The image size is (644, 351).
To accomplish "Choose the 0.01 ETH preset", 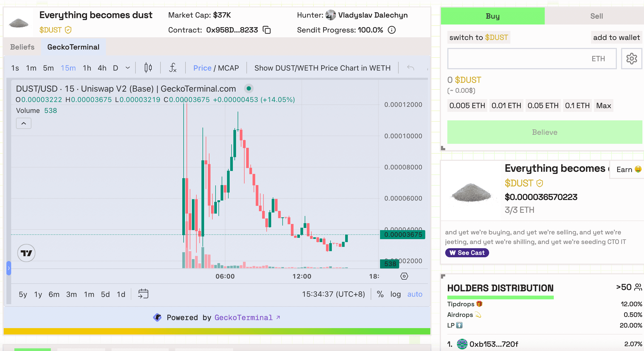I will click(x=506, y=105).
